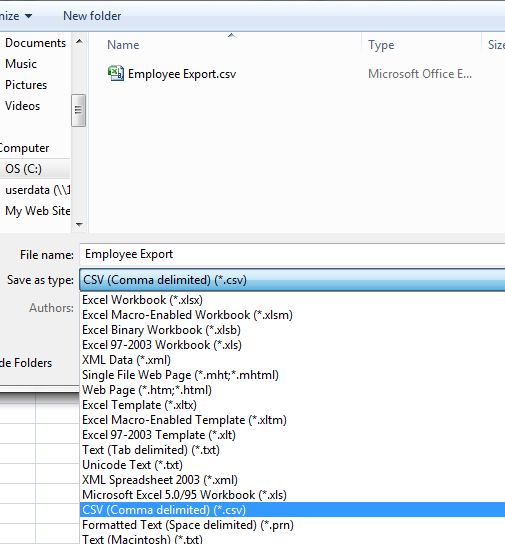Select Computer in the navigation pane
This screenshot has width=505, height=544.
[24, 148]
